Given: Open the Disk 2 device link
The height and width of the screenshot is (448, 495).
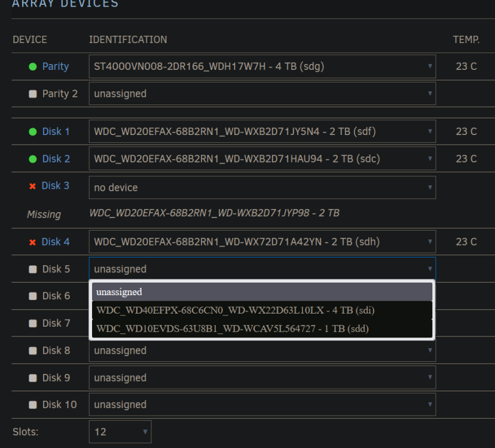Looking at the screenshot, I should point(56,158).
